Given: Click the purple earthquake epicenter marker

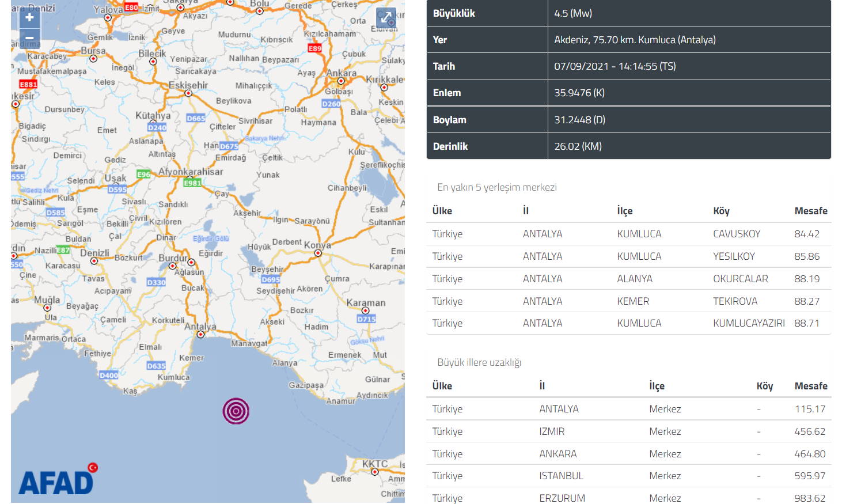Looking at the screenshot, I should 236,411.
